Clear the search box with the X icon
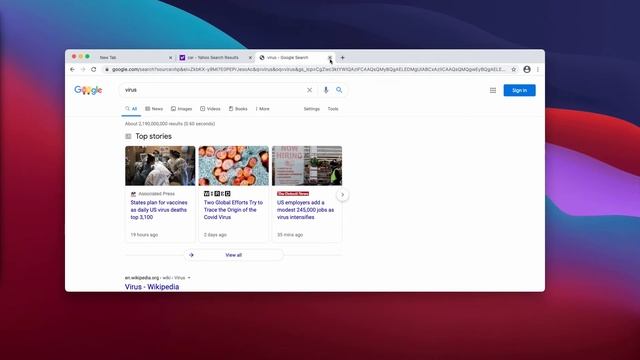This screenshot has width=640, height=360. click(309, 90)
